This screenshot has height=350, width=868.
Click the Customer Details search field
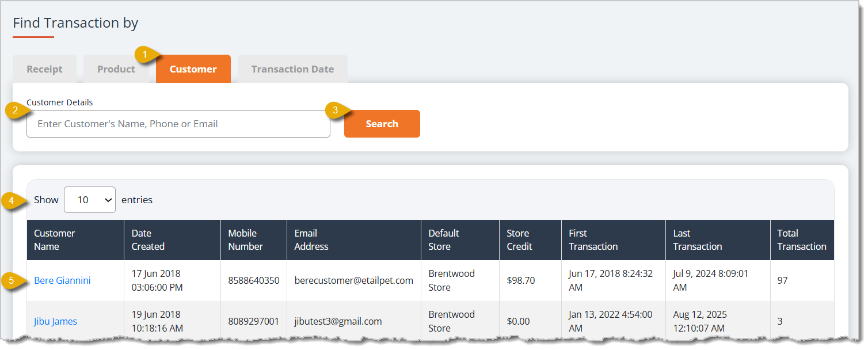tap(178, 124)
